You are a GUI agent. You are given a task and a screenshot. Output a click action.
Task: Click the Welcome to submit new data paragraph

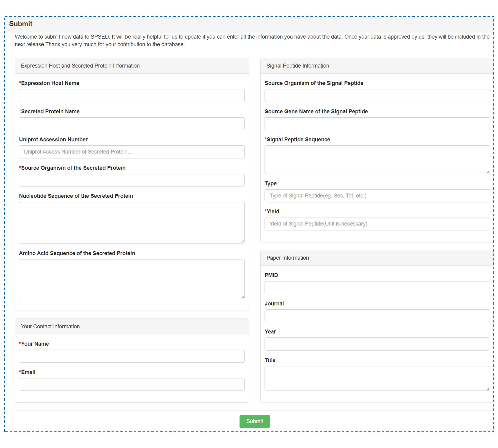[x=252, y=41]
